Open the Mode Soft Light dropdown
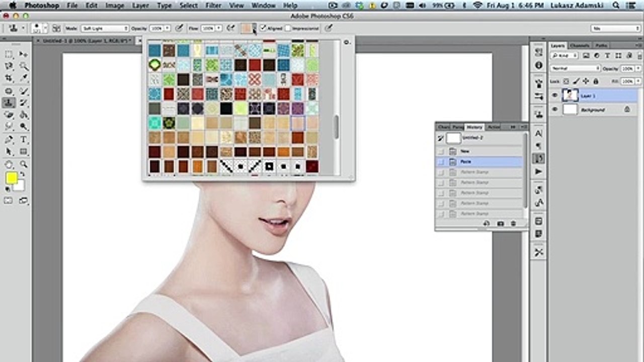 tap(105, 28)
